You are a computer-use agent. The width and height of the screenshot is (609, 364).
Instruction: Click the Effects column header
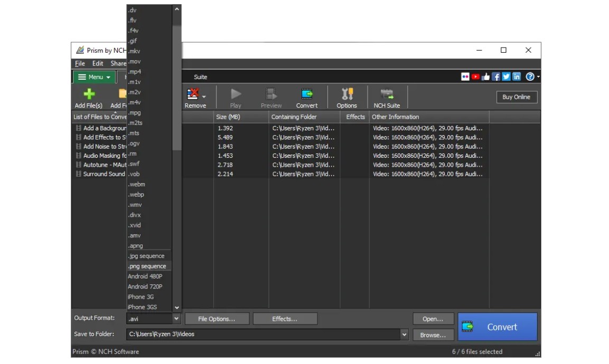click(x=355, y=117)
